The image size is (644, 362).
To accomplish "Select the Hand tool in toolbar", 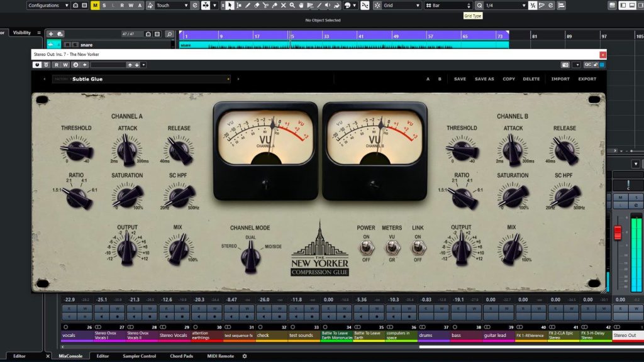I will 301,5.
